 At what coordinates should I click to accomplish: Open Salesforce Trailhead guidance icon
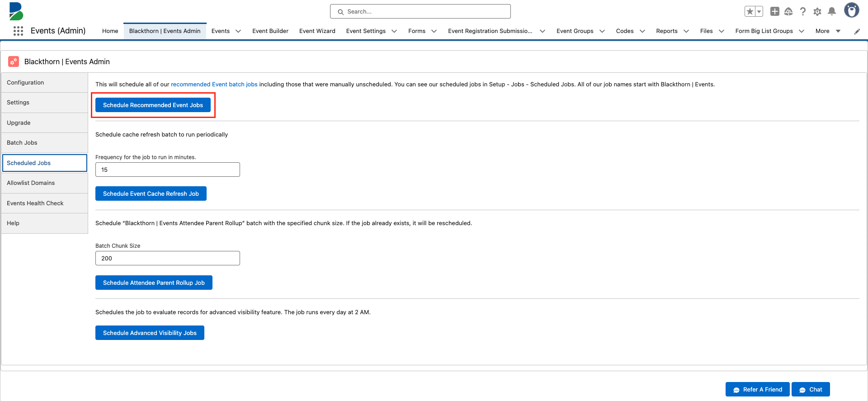788,11
